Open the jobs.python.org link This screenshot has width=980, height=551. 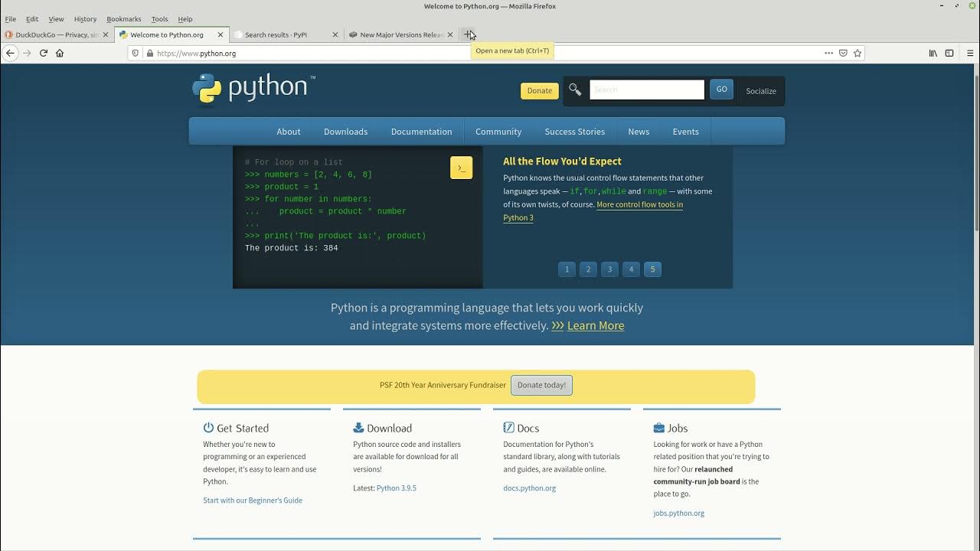679,513
